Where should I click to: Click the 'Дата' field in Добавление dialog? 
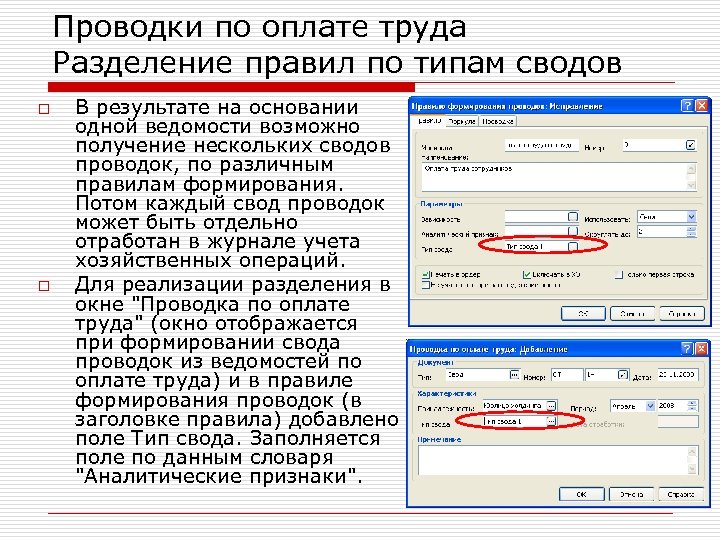pyautogui.click(x=678, y=375)
